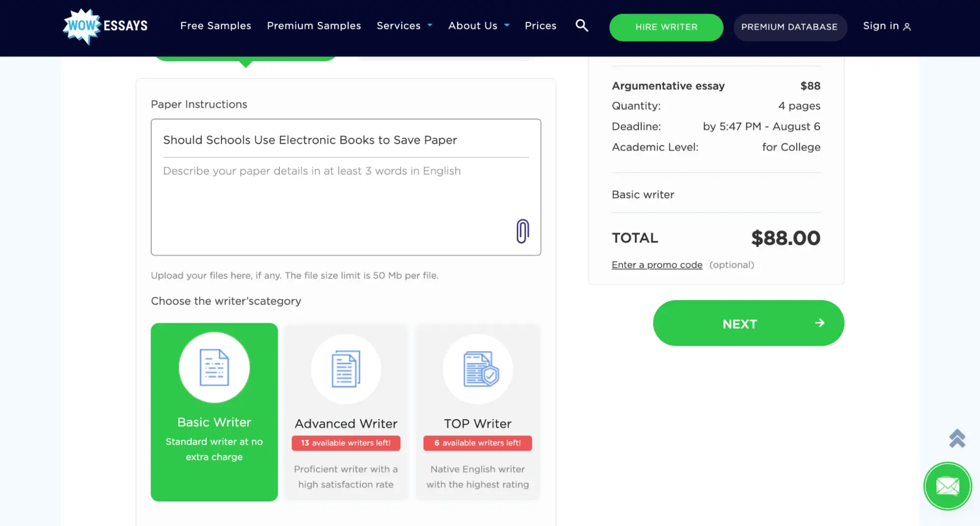Click the WowEssays logo
This screenshot has width=980, height=526.
105,26
